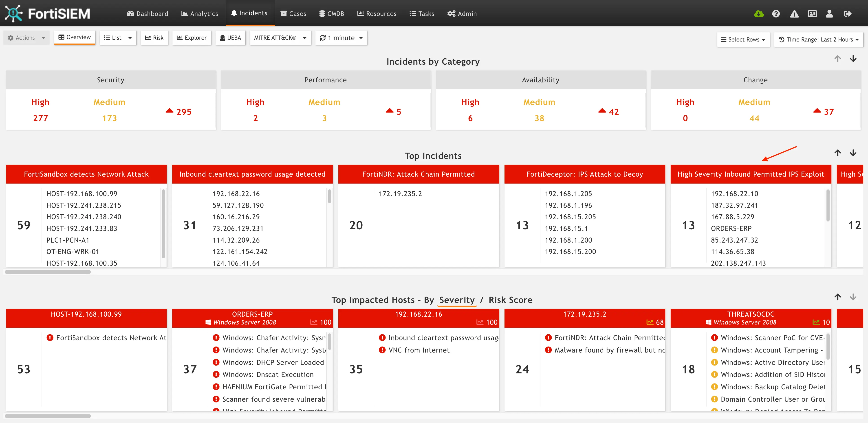Viewport: 868px width, 423px height.
Task: Open the Dashboard menu
Action: (147, 13)
